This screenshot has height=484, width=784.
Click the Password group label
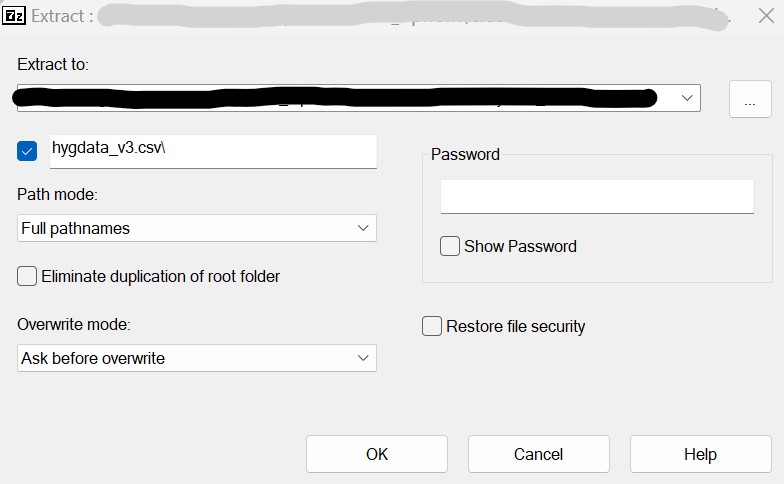pyautogui.click(x=465, y=154)
